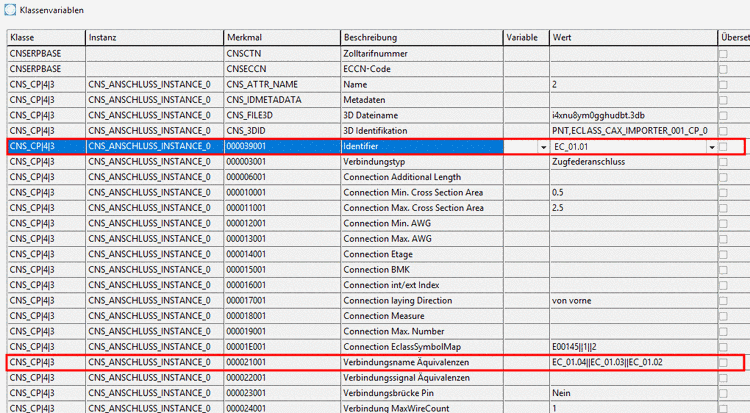750x413 pixels.
Task: Select the Connection BMK cell
Action: point(422,269)
